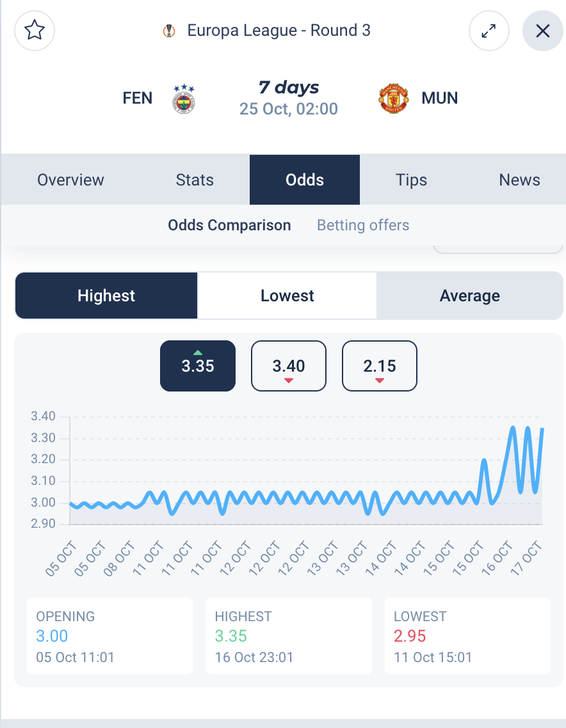Close the match panel with X
This screenshot has height=728, width=566.
pos(543,31)
